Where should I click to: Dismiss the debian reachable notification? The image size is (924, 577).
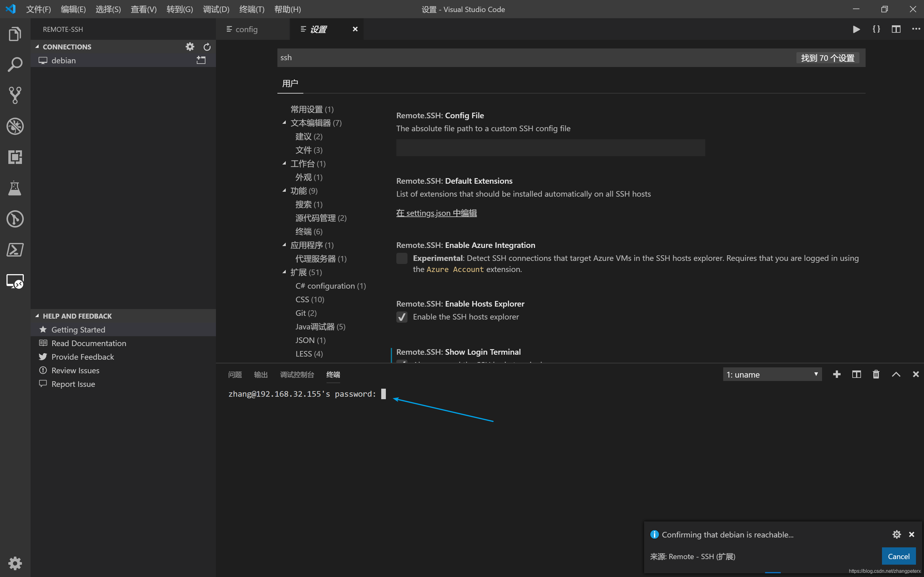(911, 534)
